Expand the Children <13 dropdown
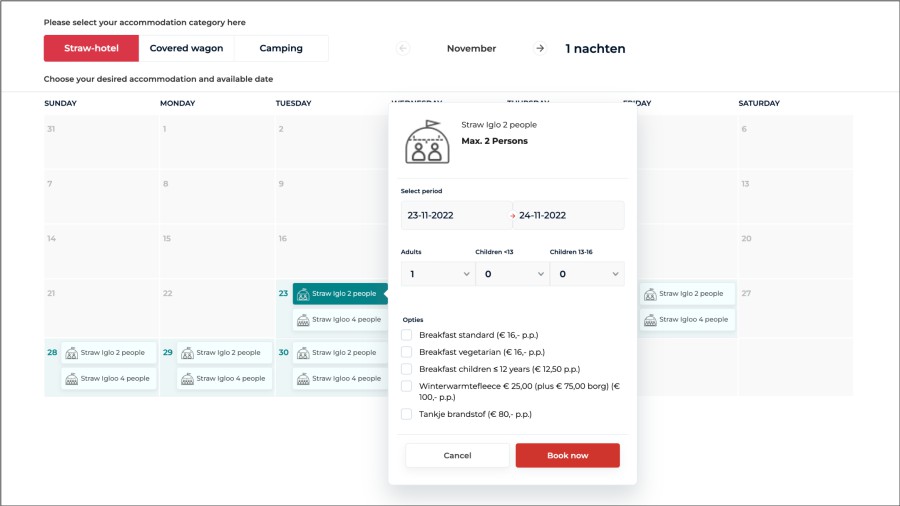The height and width of the screenshot is (506, 900). (511, 274)
